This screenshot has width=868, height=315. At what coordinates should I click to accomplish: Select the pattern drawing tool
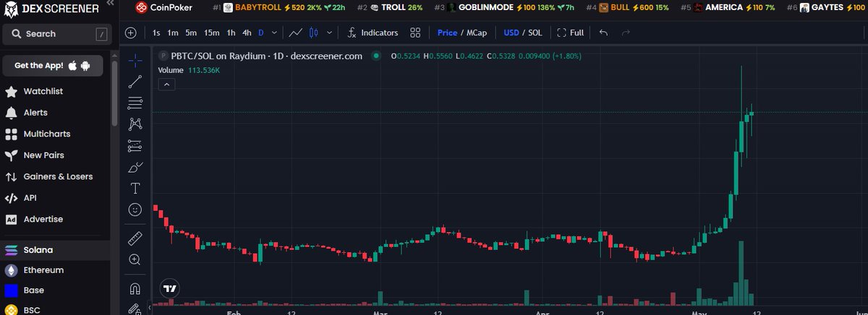(135, 125)
